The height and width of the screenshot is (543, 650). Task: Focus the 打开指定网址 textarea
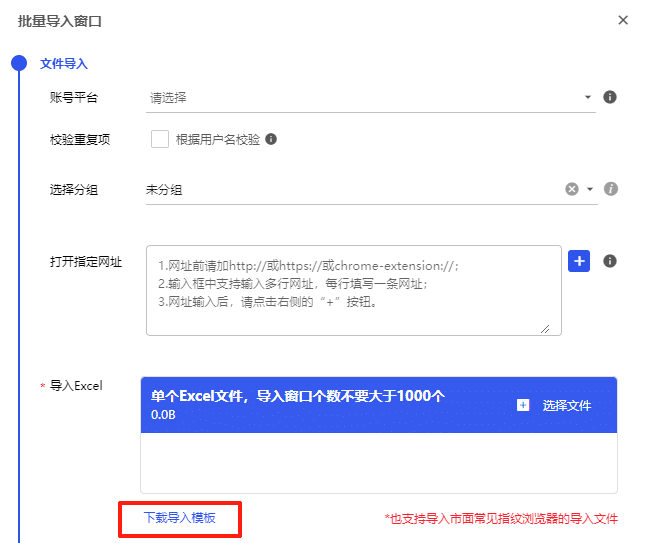pyautogui.click(x=354, y=290)
